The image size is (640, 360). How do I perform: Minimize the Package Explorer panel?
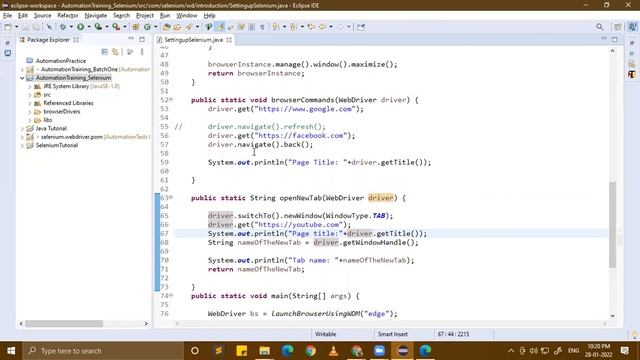point(131,39)
